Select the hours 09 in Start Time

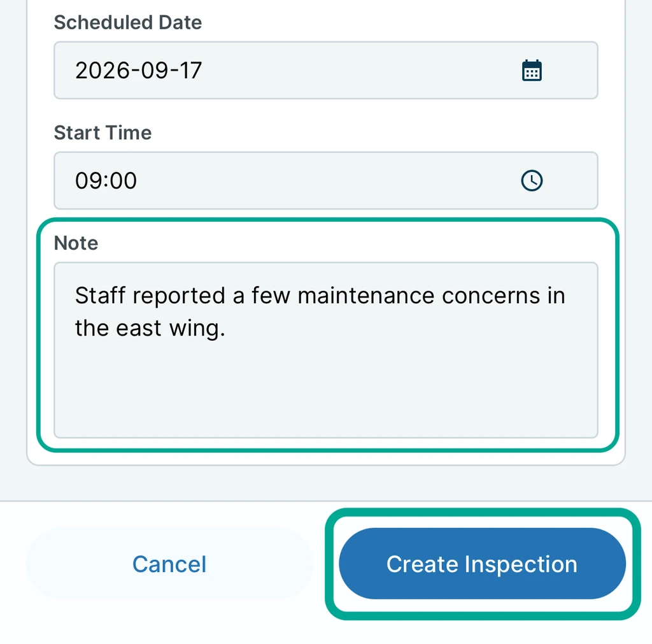(89, 180)
